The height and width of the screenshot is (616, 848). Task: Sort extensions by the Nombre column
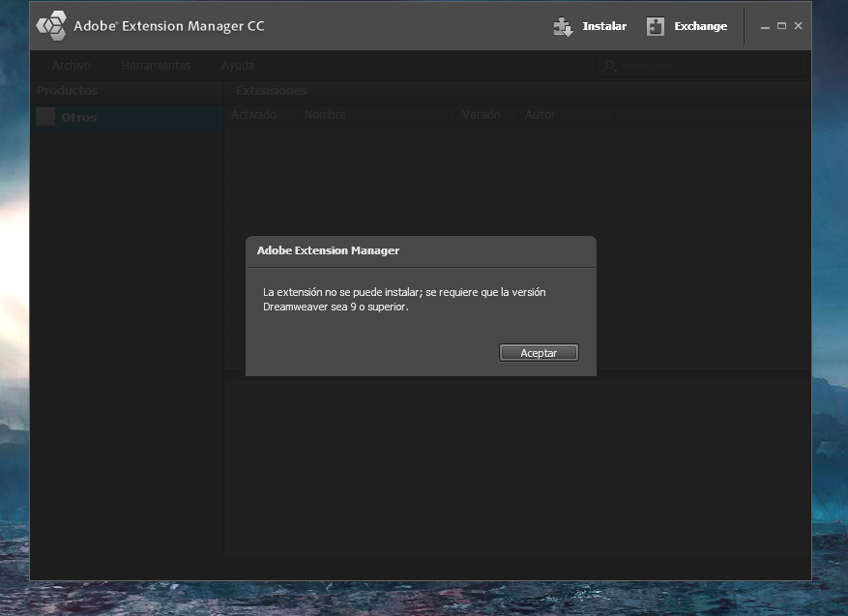(x=325, y=114)
